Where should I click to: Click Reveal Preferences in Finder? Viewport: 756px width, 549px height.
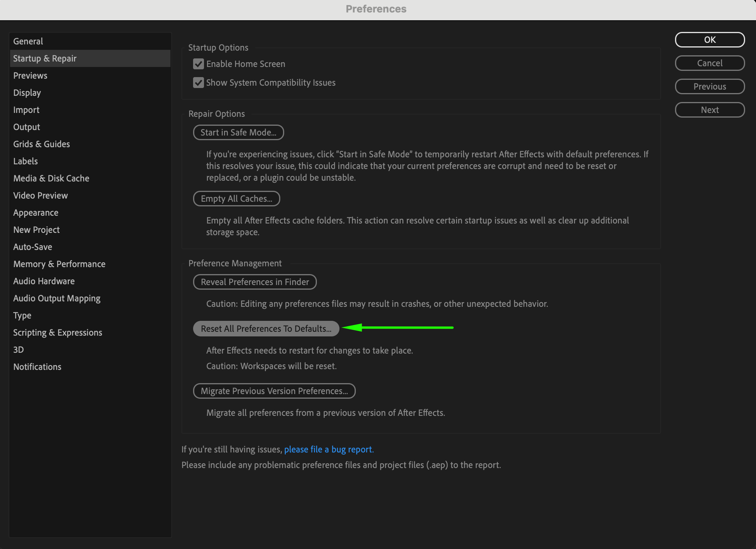pyautogui.click(x=255, y=282)
